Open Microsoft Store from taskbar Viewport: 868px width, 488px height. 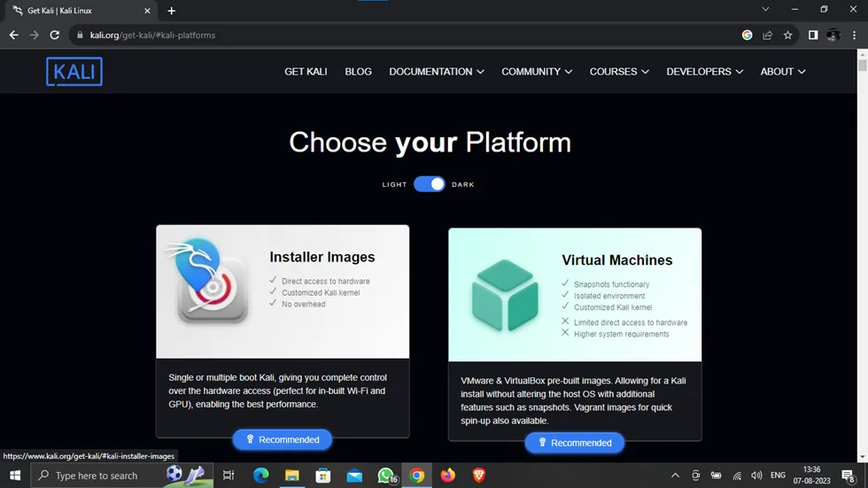coord(322,476)
